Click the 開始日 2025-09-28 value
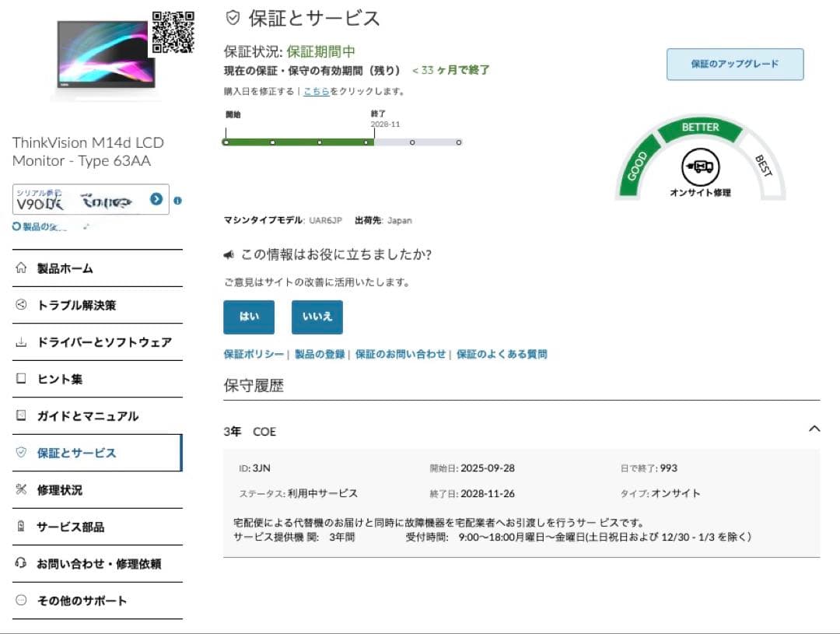Image resolution: width=840 pixels, height=634 pixels. tap(488, 468)
